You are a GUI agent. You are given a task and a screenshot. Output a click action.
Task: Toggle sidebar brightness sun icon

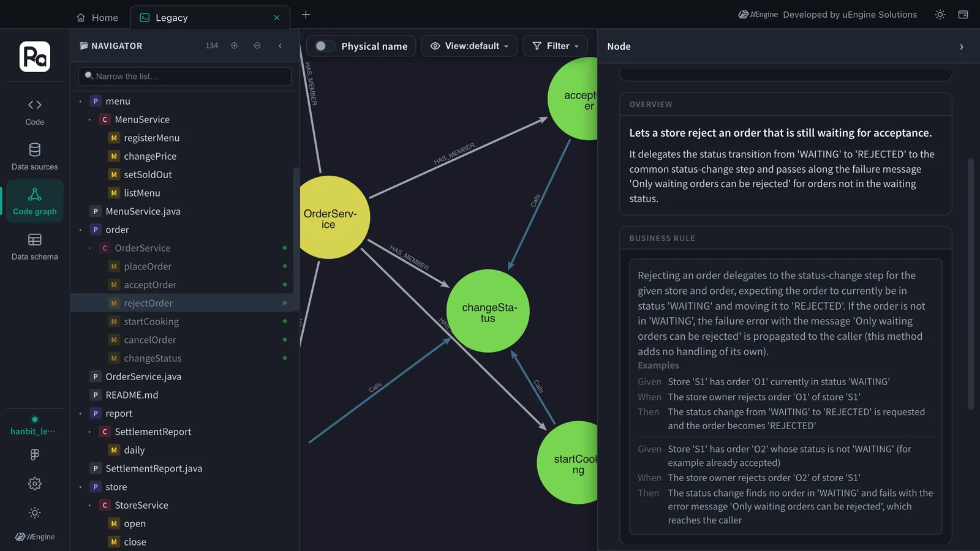35,512
